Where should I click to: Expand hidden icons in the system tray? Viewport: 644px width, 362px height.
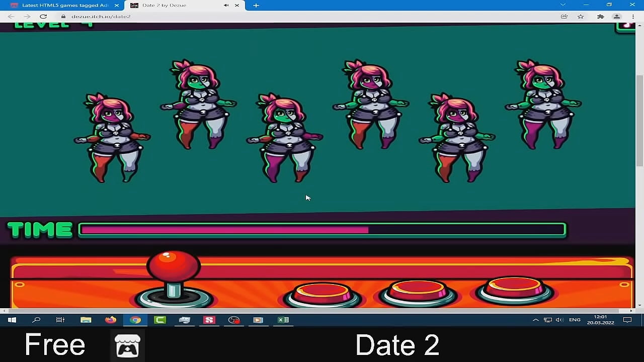pyautogui.click(x=535, y=320)
